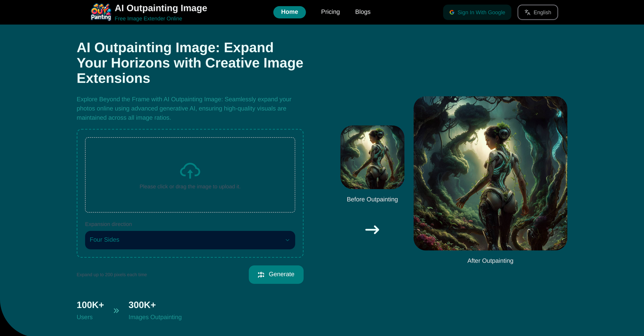Click the Free Image Extender Online tagline
The image size is (644, 336).
[148, 18]
